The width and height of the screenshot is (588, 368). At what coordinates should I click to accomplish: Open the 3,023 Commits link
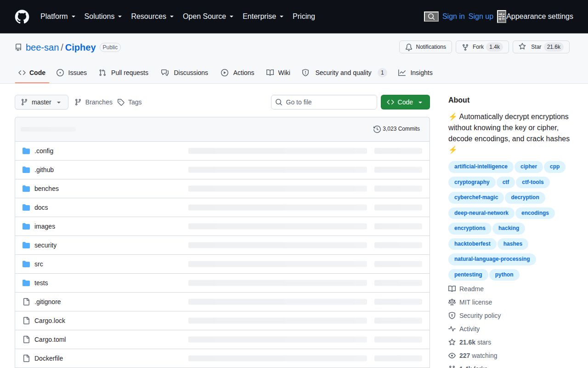397,129
